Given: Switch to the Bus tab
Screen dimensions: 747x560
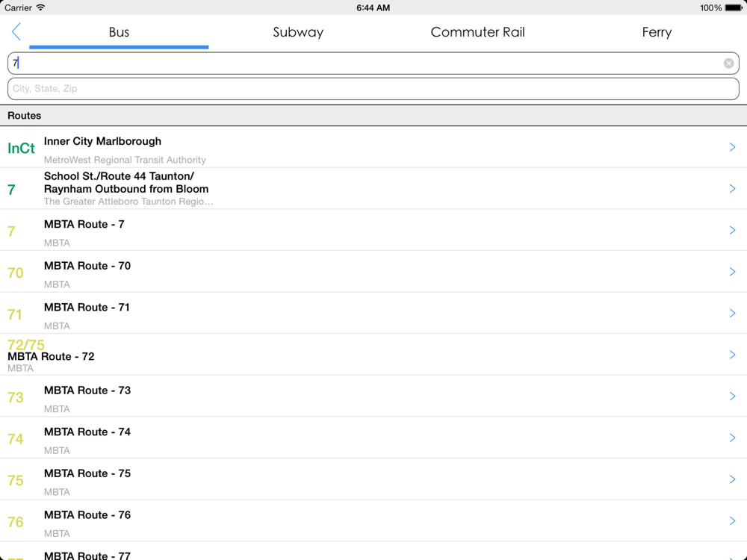Looking at the screenshot, I should coord(119,32).
